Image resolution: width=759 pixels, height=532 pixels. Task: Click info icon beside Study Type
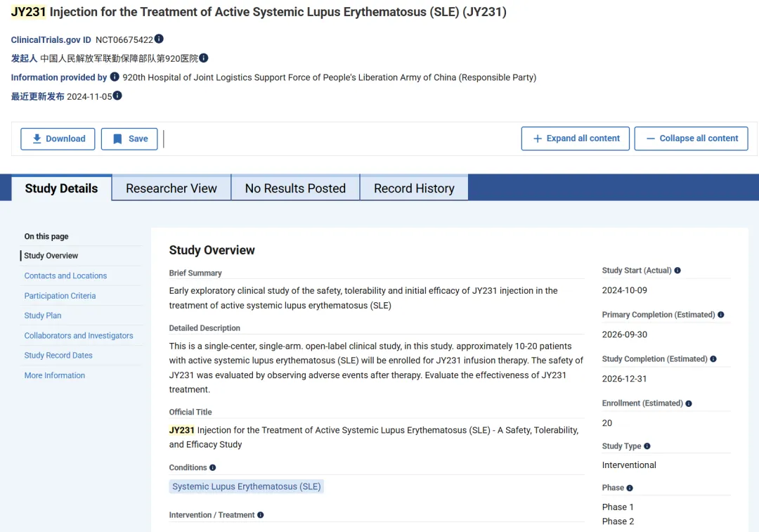tap(647, 446)
